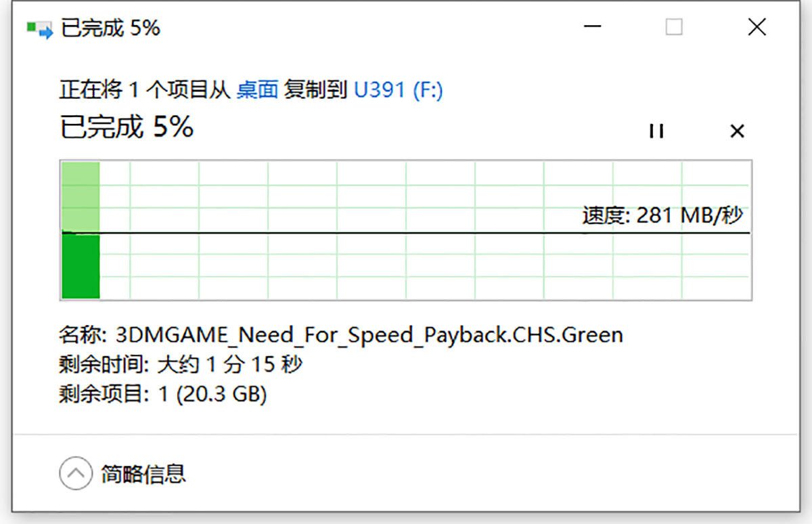Click the 剩余时间 remaining time line
This screenshot has height=524, width=812.
point(181,365)
